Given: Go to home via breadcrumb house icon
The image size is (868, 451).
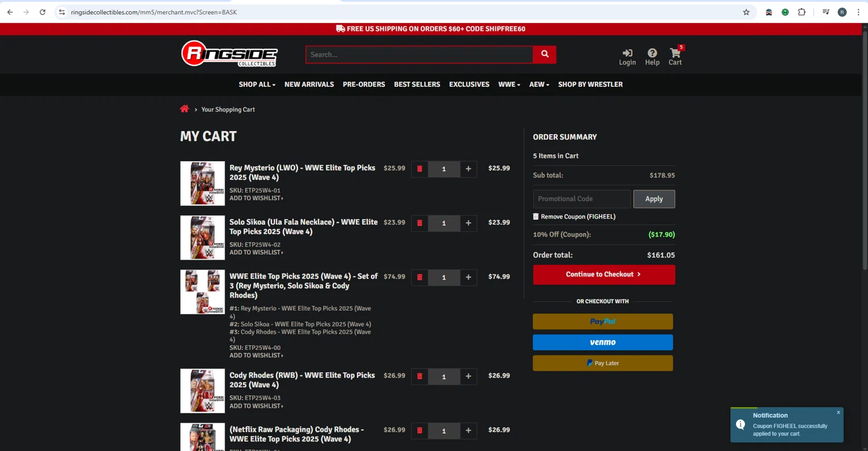Looking at the screenshot, I should coord(185,109).
